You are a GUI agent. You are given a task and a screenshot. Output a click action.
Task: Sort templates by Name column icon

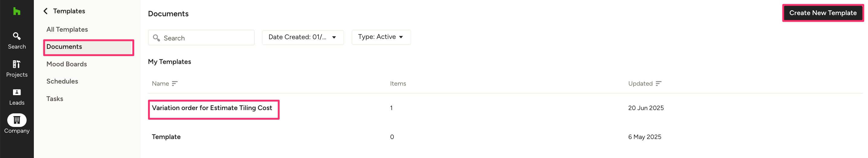click(175, 84)
